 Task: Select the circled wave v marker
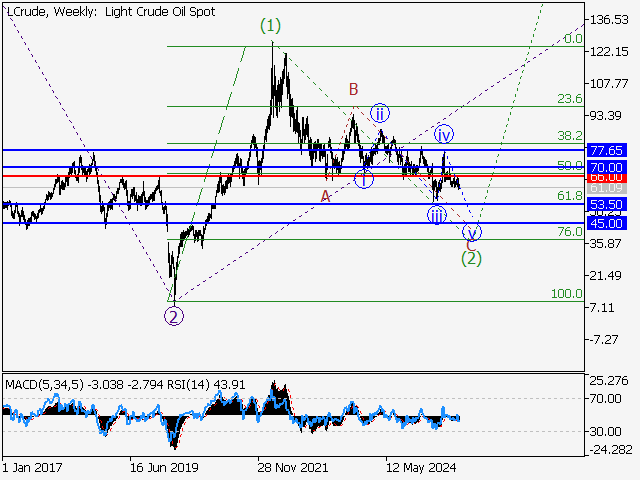[x=473, y=232]
